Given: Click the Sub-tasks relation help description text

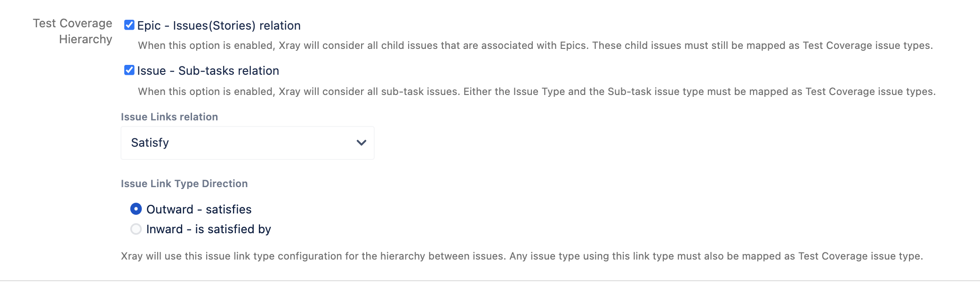Looking at the screenshot, I should [537, 92].
